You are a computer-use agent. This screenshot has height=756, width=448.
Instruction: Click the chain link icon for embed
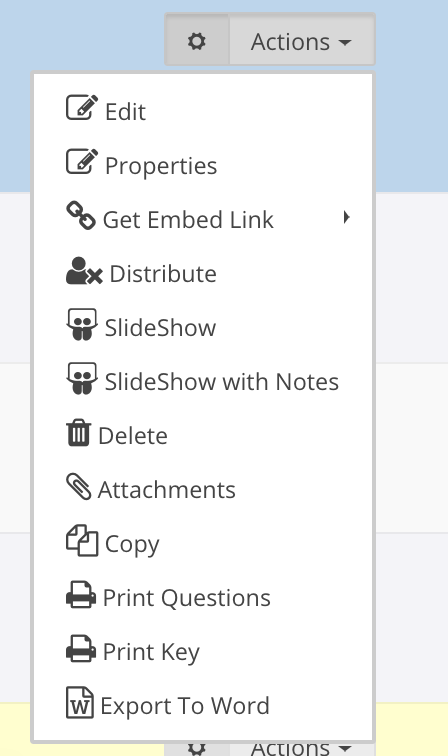point(81,215)
